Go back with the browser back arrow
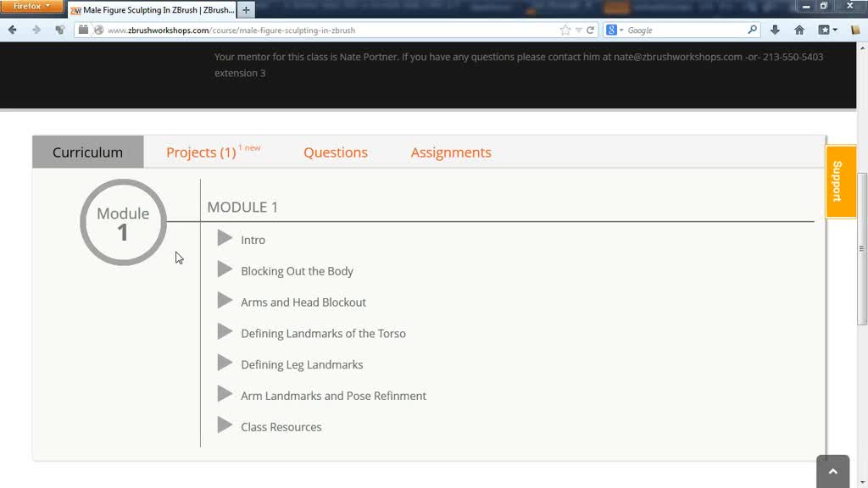 coord(12,30)
